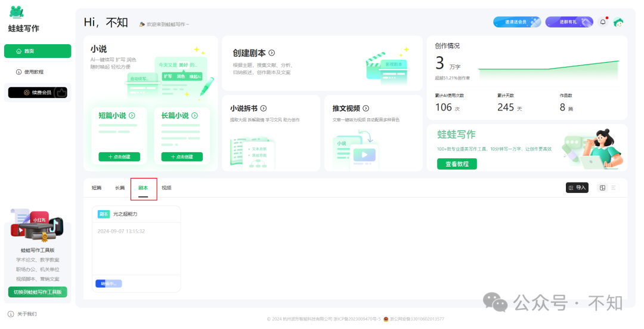This screenshot has width=644, height=329.
Task: Click the clapperboard illustration in 创建剧本 card
Action: [x=388, y=67]
